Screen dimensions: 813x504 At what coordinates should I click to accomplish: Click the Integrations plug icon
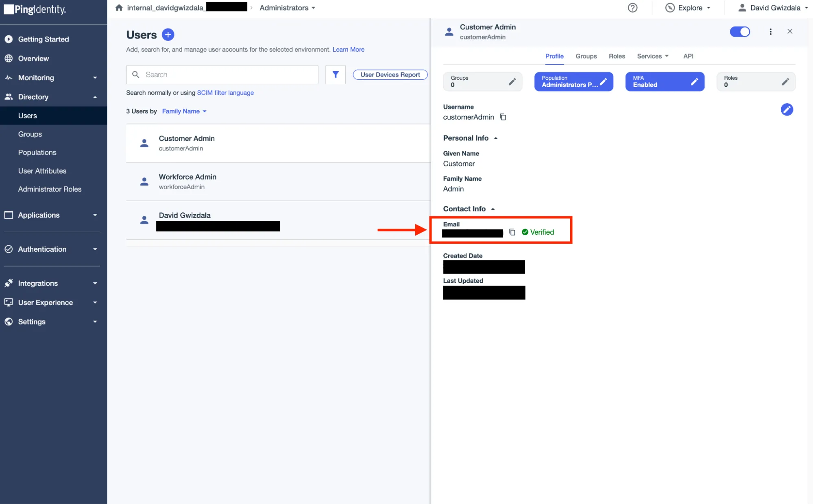(9, 283)
